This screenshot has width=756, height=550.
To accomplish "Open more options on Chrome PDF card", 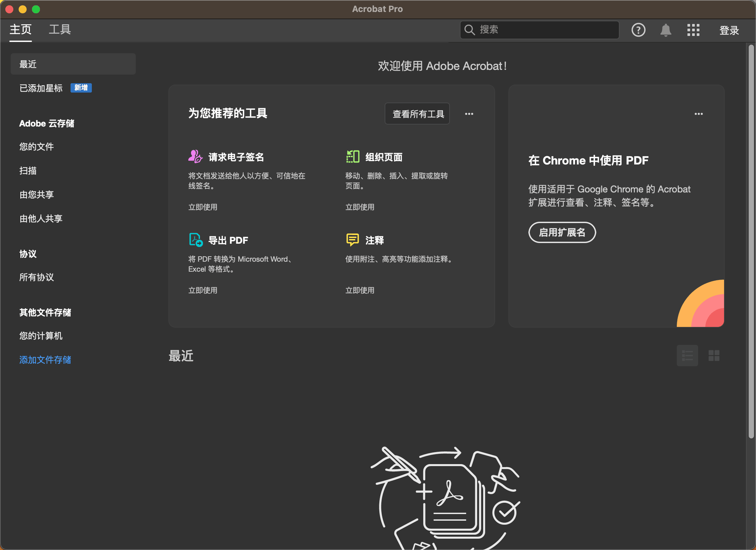I will (x=698, y=114).
